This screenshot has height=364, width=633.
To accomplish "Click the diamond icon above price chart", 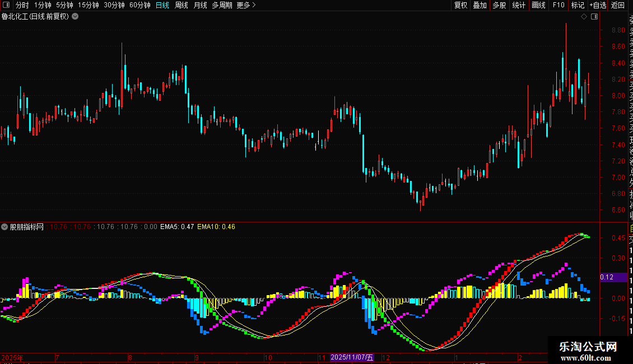I will [x=584, y=17].
